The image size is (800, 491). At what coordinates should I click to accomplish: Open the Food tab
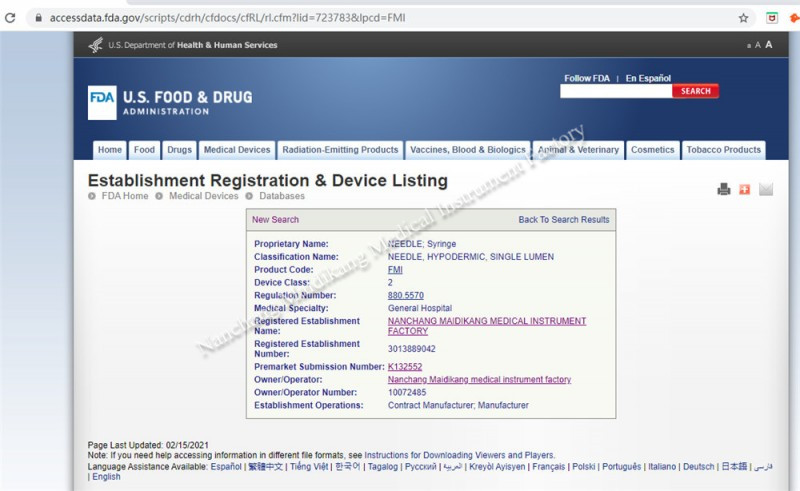pos(144,150)
